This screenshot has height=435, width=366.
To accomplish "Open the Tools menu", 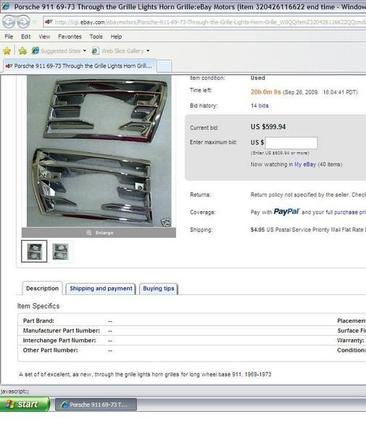I will (96, 37).
